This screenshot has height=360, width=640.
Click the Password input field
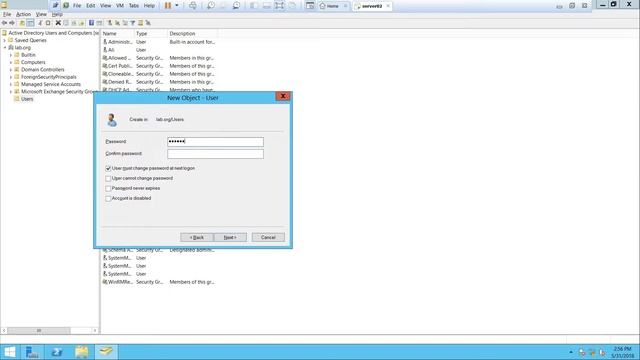click(216, 142)
